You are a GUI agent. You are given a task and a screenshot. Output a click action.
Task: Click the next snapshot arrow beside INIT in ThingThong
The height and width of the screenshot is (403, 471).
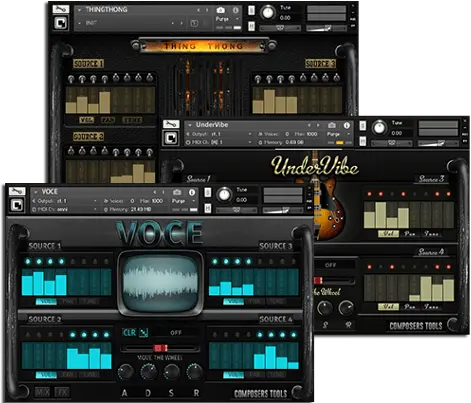click(182, 23)
